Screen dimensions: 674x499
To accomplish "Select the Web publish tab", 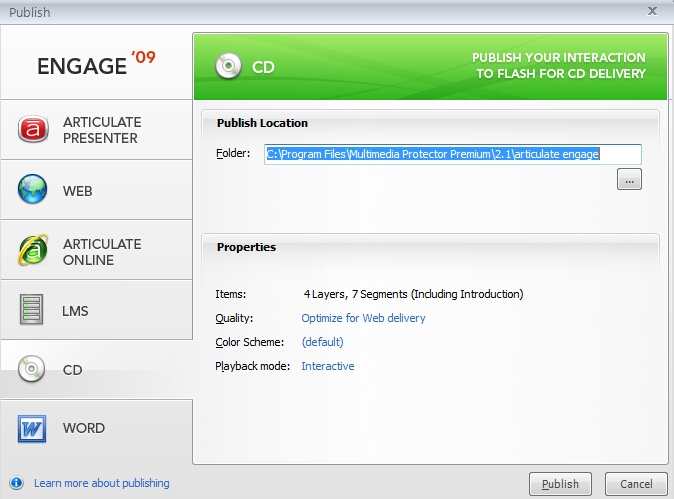I will (x=78, y=190).
